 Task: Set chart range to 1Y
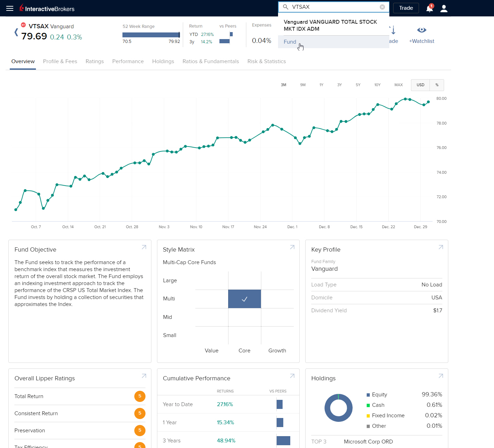(x=321, y=85)
